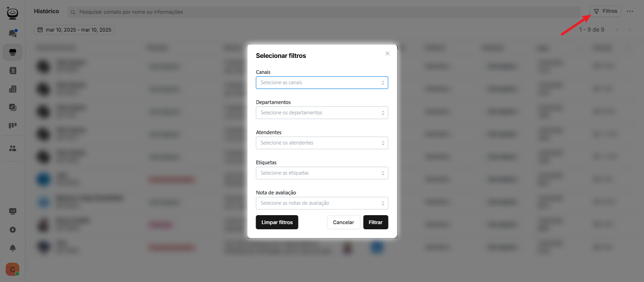Click the user avatar at sidebar bottom
Image resolution: width=644 pixels, height=282 pixels.
coord(12,269)
